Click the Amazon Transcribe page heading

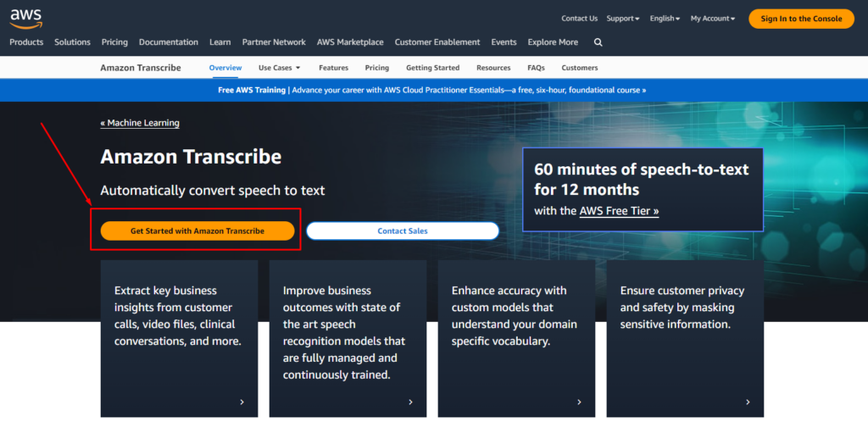(191, 158)
